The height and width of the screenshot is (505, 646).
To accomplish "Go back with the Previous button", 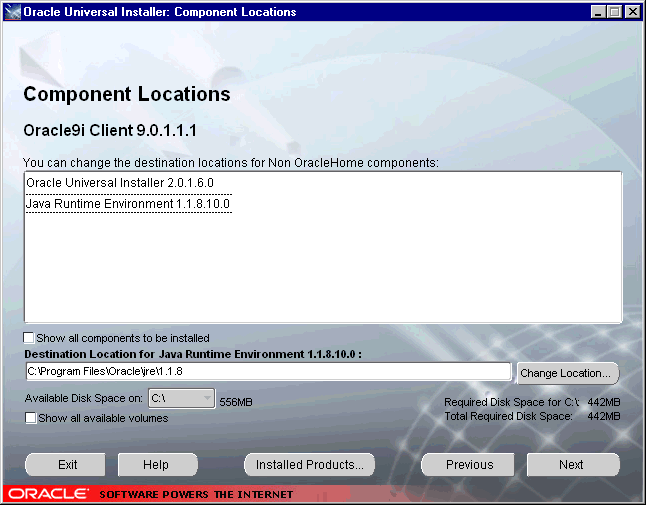I will pos(468,465).
